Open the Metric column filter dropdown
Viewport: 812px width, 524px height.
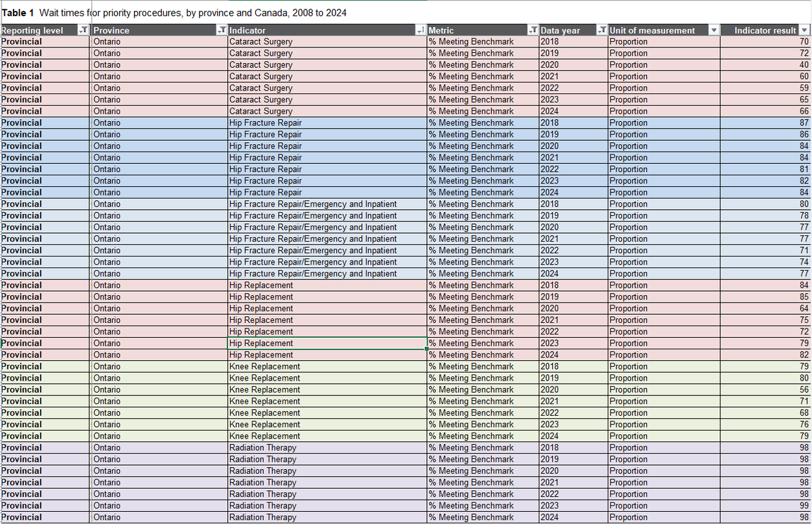tap(532, 30)
